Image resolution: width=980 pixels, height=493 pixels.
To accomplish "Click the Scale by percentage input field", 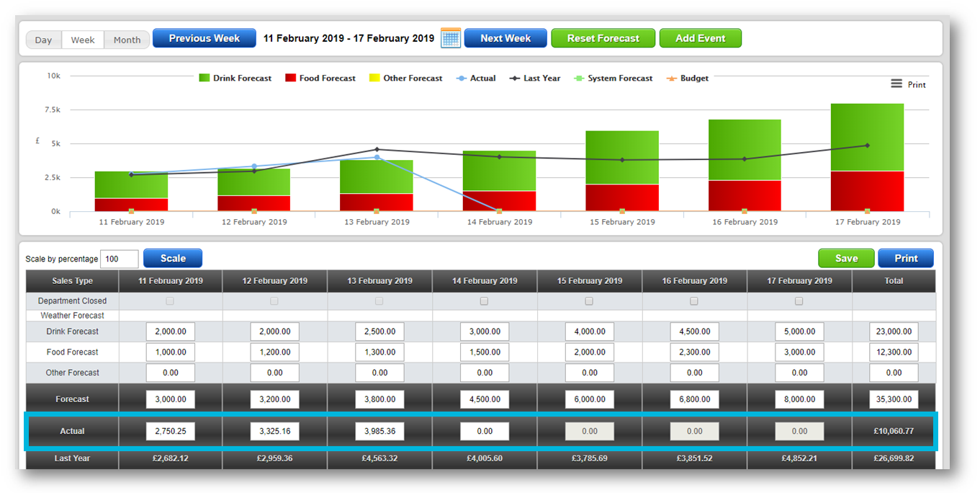I will click(120, 259).
